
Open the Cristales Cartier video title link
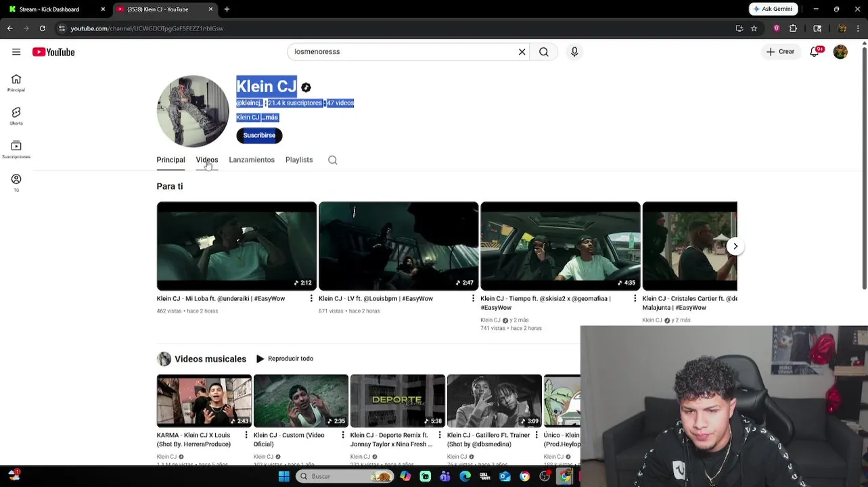click(689, 303)
